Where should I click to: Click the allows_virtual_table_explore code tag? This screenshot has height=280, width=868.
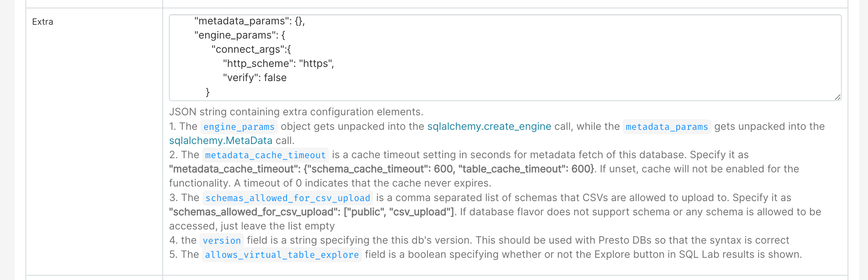click(x=282, y=255)
